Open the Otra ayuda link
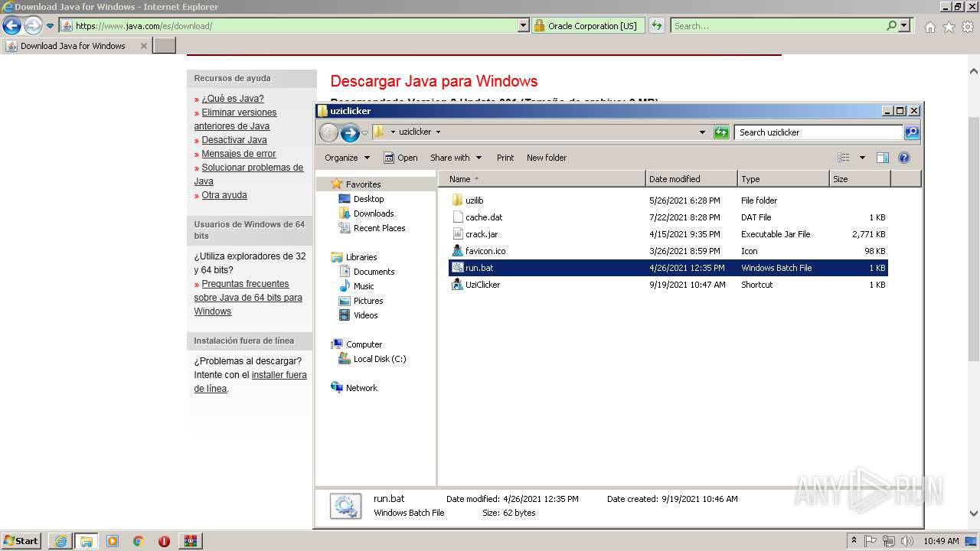Viewport: 980px width, 551px height. (224, 195)
